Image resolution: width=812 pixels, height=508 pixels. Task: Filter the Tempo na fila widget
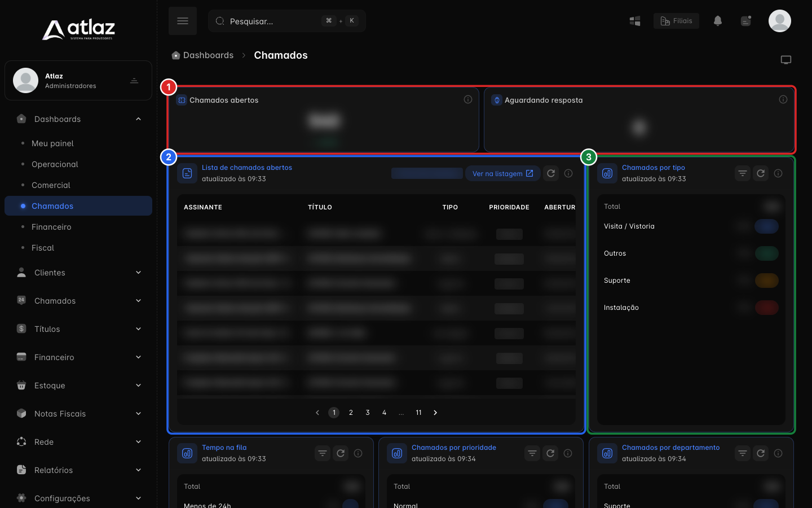(323, 453)
